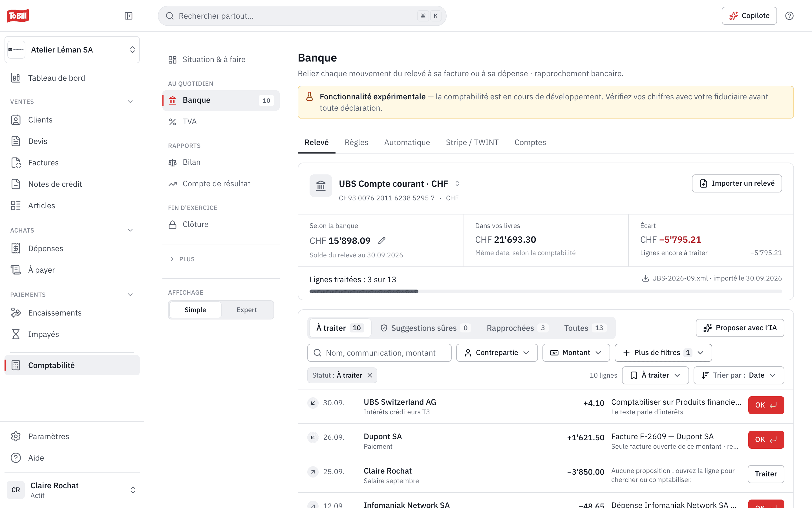812x508 pixels.
Task: Show Toutes 13 lines
Action: [585, 328]
